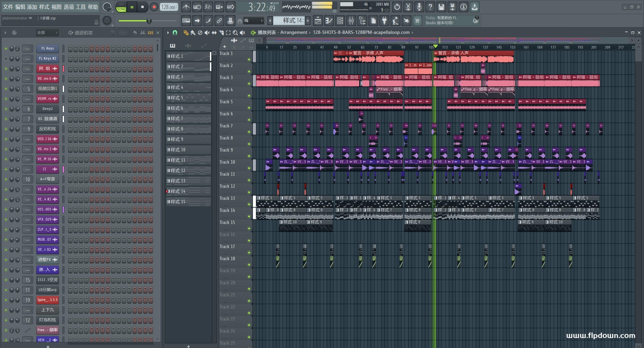Open the plugin database plug icon
The width and height of the screenshot is (644, 348).
pos(384,21)
